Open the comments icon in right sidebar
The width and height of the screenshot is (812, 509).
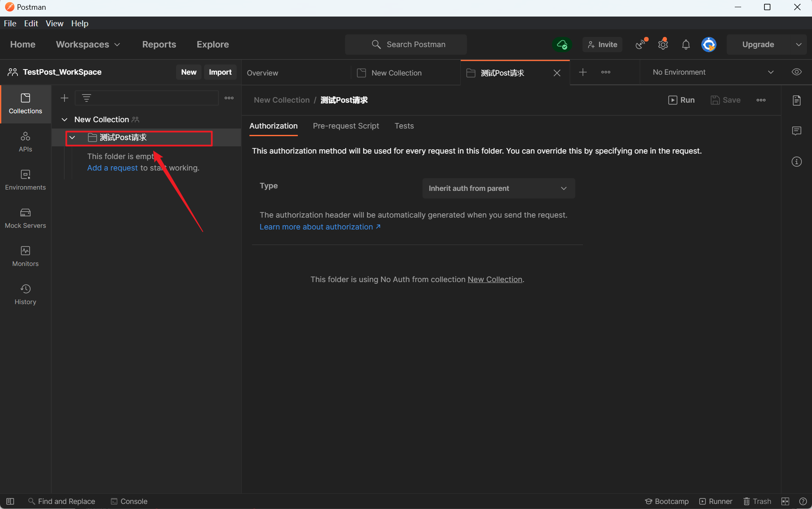[797, 131]
